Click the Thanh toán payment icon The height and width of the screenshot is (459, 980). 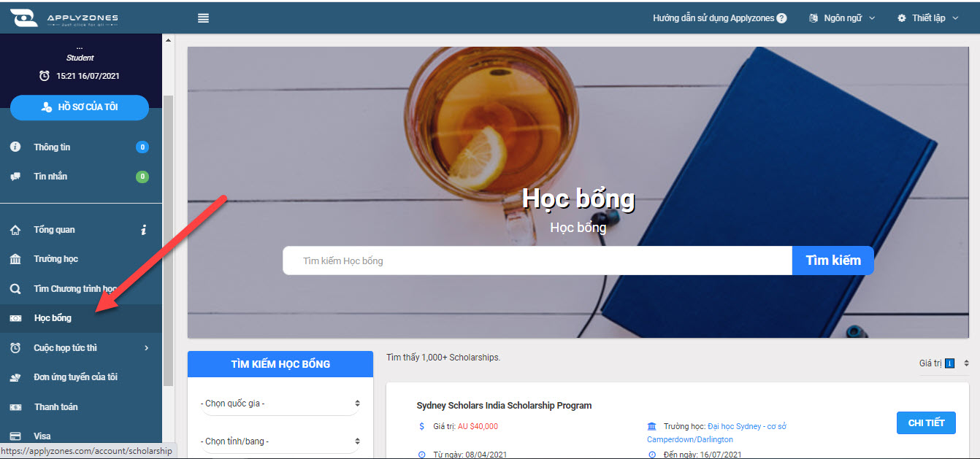[15, 407]
